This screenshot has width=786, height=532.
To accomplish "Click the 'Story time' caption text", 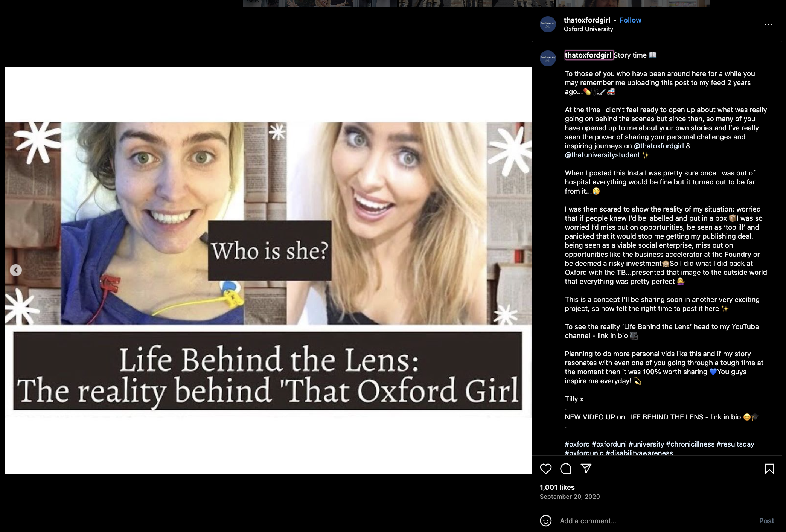I will (x=630, y=55).
